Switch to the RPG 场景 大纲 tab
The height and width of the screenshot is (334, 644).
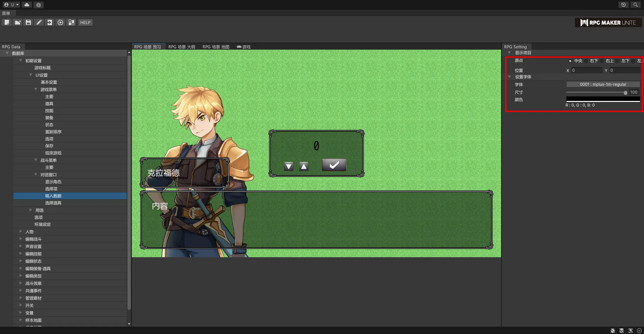181,47
